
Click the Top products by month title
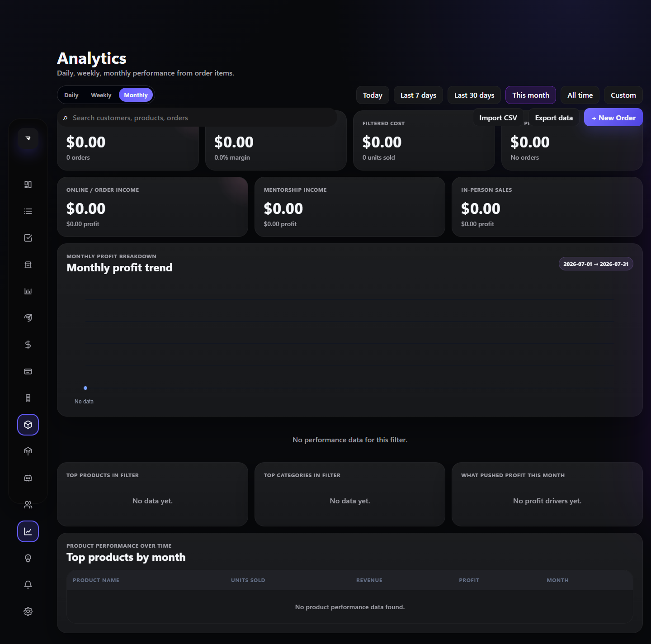(126, 557)
